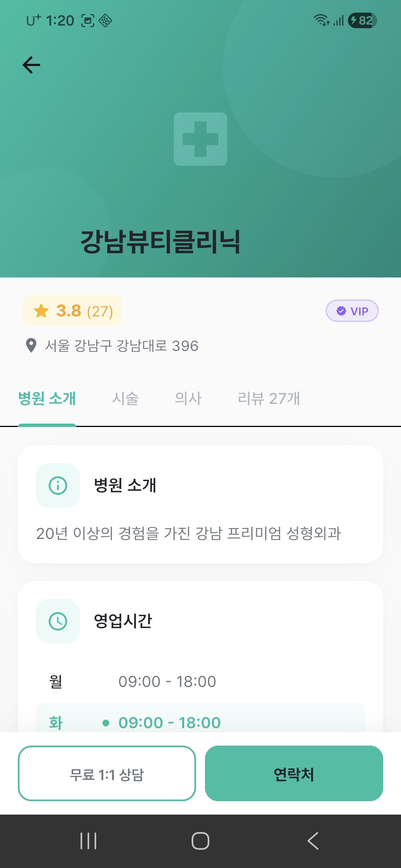The height and width of the screenshot is (868, 401).
Task: Tap the address 서울 강남구 강남대로 396
Action: (121, 346)
